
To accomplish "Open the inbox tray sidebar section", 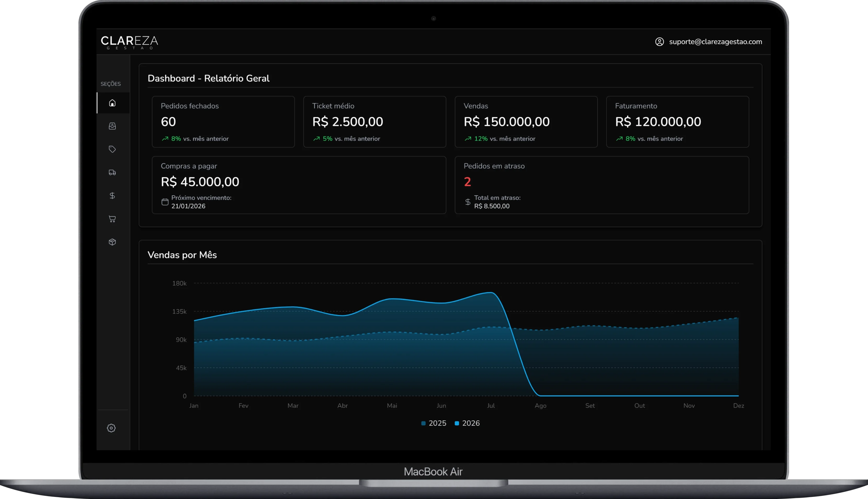I will click(x=112, y=126).
